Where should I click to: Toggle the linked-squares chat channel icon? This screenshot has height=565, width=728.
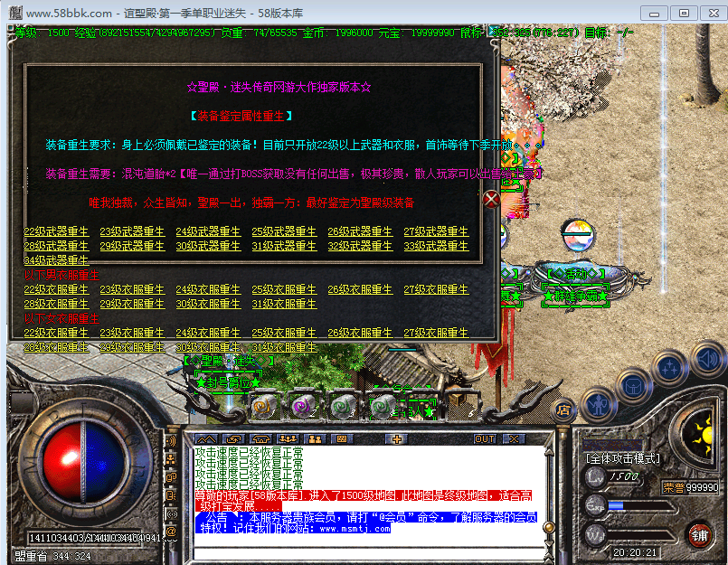point(172,477)
